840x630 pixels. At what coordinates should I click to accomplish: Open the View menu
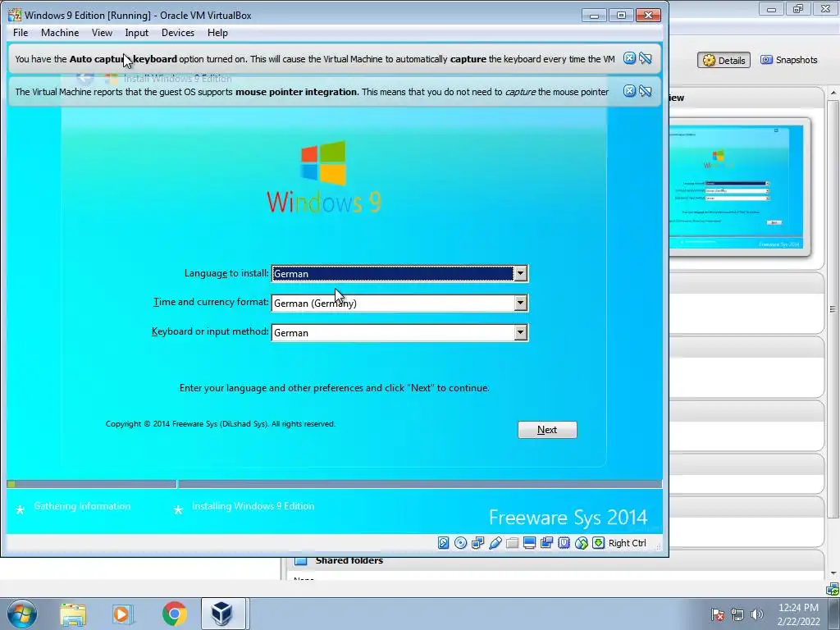coord(102,33)
